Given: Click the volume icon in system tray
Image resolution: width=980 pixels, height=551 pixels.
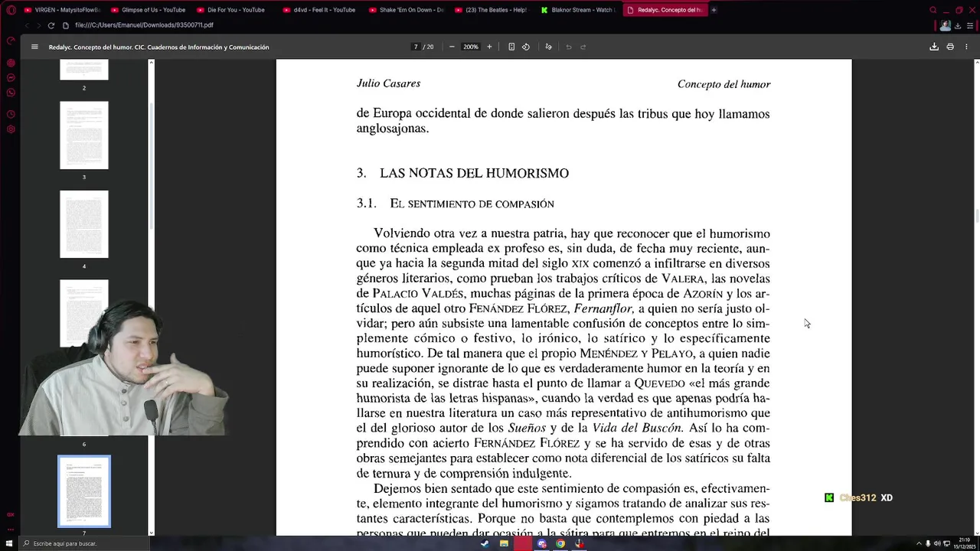Looking at the screenshot, I should [x=937, y=543].
